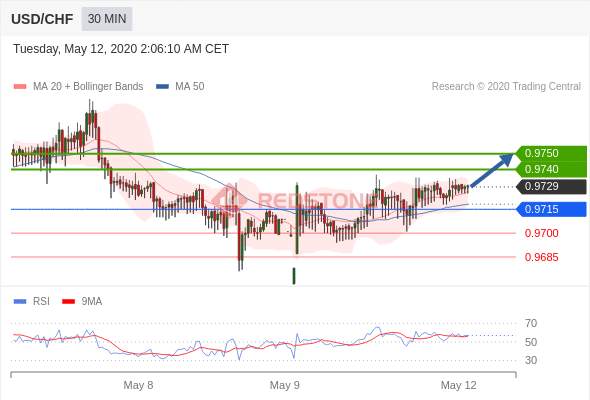Click Research © 2020 Trading Central credit
The width and height of the screenshot is (590, 400).
(x=506, y=86)
